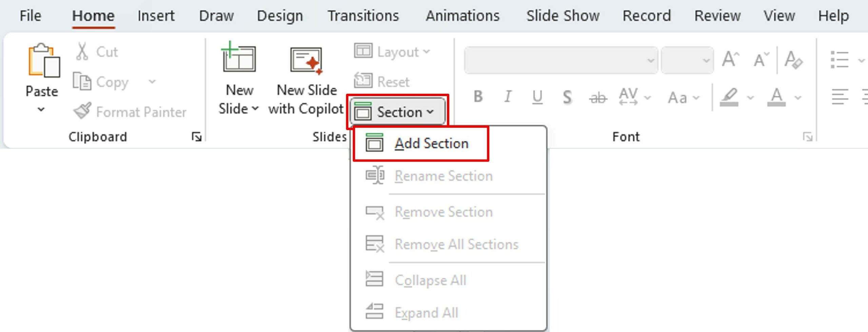This screenshot has width=868, height=332.
Task: Apply the font color swatch
Action: point(776,97)
